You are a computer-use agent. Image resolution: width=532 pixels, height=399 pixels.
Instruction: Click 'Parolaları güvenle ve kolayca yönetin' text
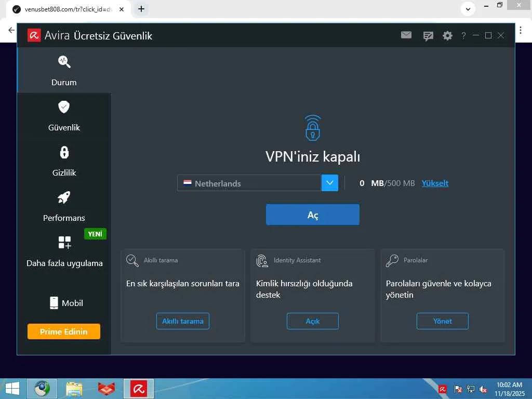click(x=438, y=289)
